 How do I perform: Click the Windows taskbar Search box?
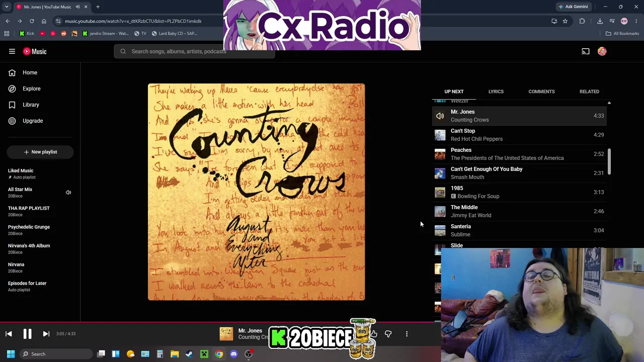click(56, 354)
